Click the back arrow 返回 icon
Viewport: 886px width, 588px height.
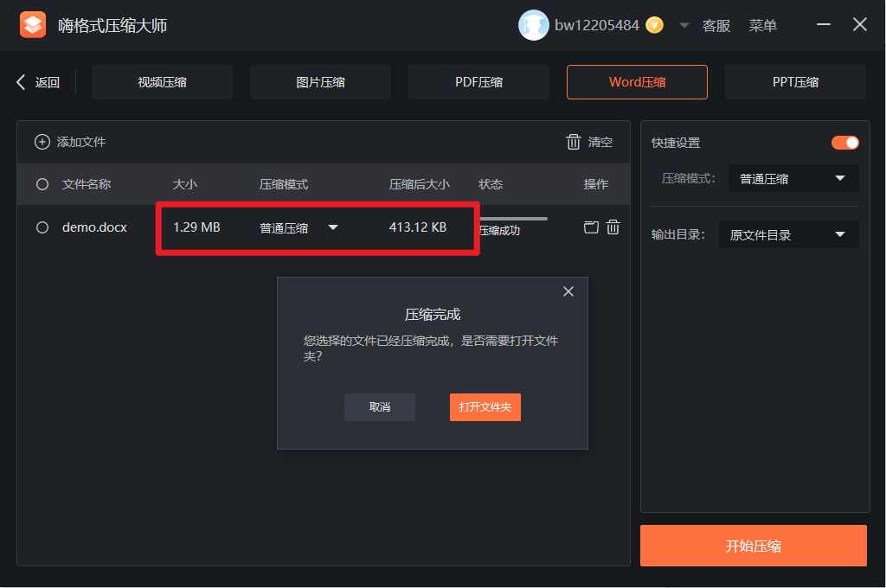click(20, 82)
